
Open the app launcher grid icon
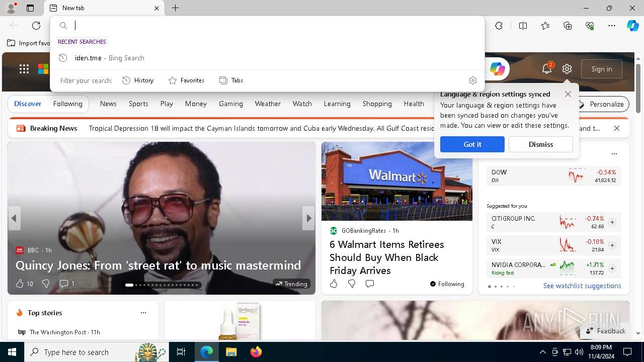24,69
